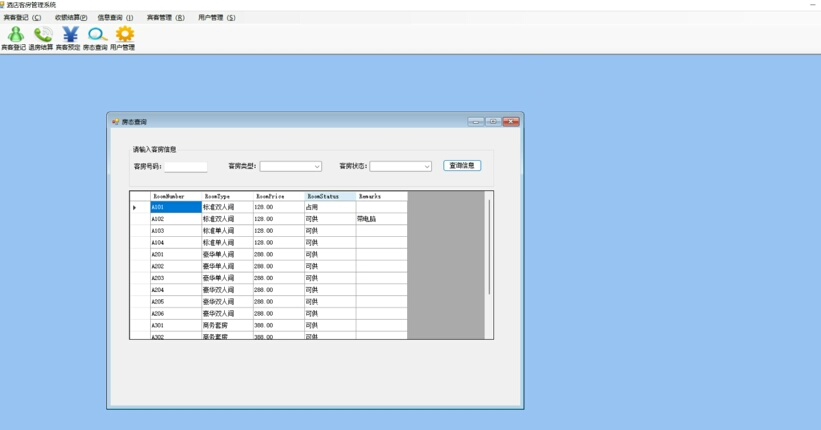The width and height of the screenshot is (821, 430).
Task: Open the 收银结算 (P) menu
Action: pos(71,18)
